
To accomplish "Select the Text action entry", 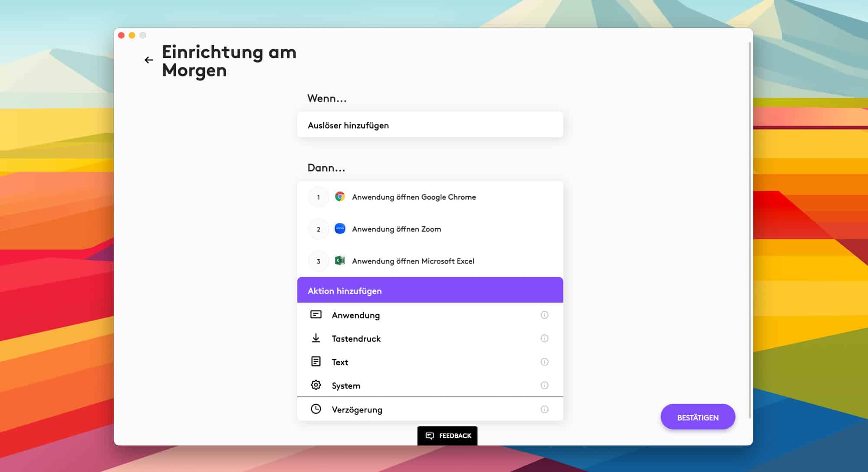I will 340,362.
